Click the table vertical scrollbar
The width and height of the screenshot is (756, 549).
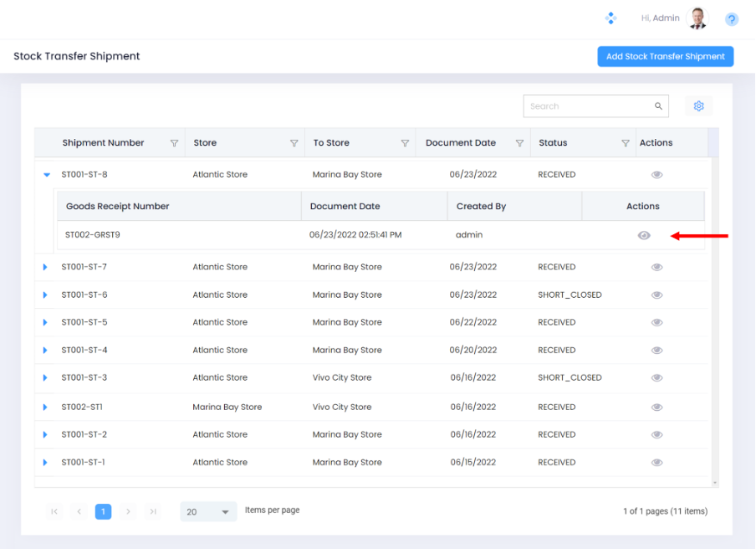[713, 318]
